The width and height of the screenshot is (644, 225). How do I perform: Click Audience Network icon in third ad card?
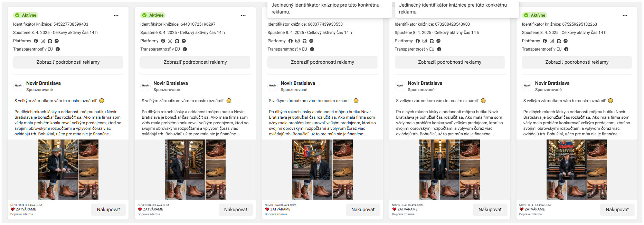point(304,41)
